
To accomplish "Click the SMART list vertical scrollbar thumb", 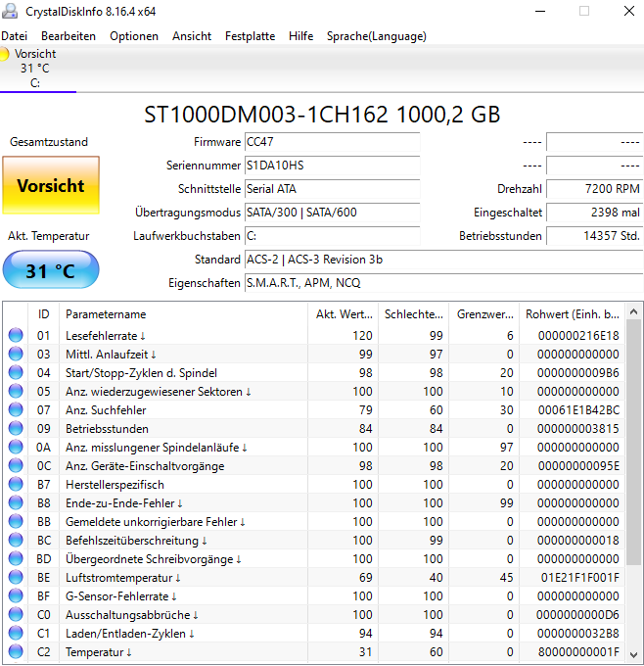I will [634, 443].
